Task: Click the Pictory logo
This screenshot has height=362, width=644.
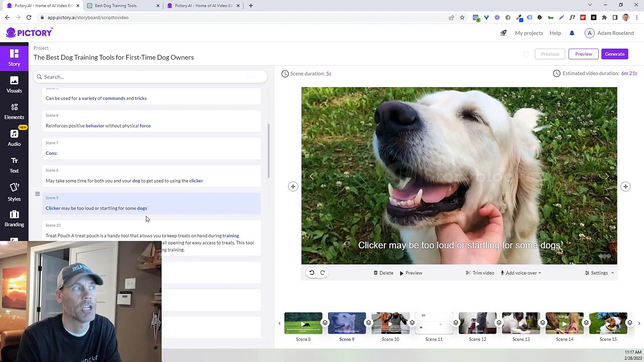Action: [x=29, y=33]
